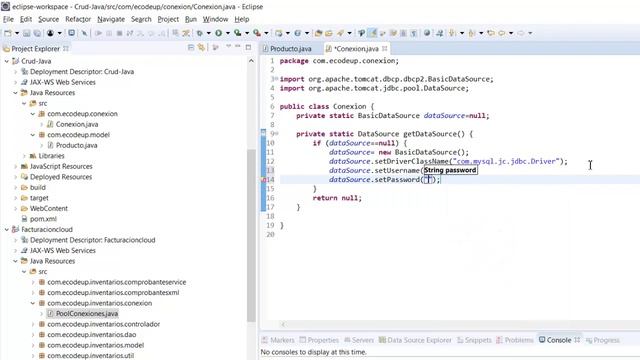Click the Search toolbar icon

(340, 33)
